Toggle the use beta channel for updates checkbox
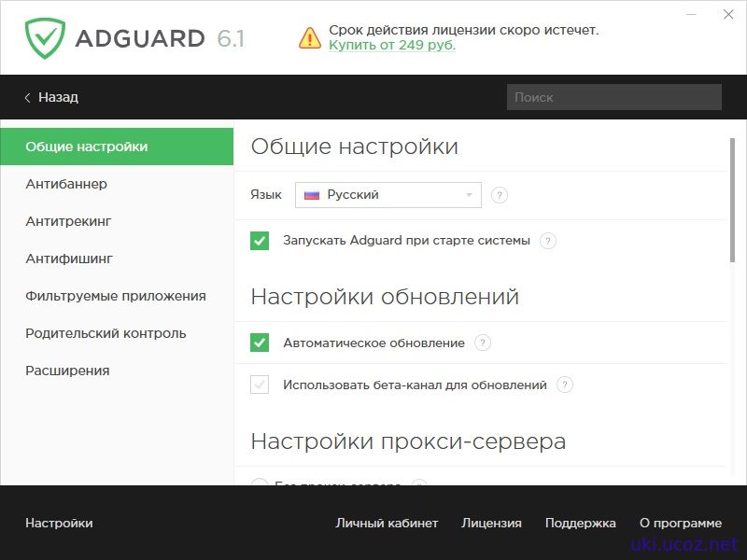 coord(260,385)
